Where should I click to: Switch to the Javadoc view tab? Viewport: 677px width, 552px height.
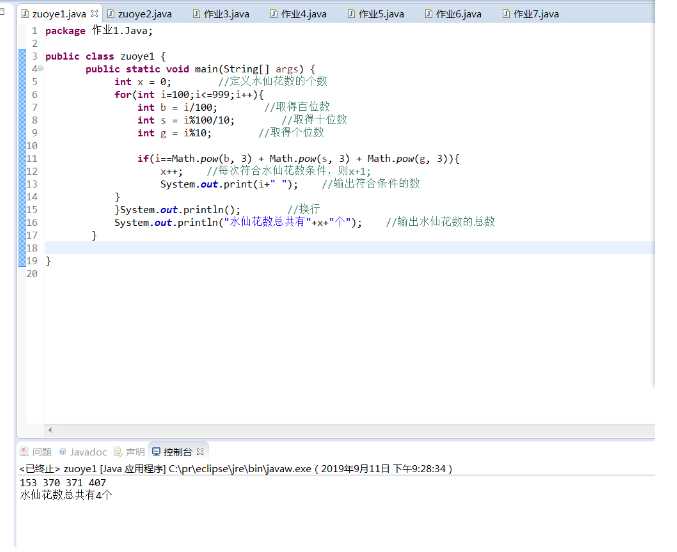point(82,452)
